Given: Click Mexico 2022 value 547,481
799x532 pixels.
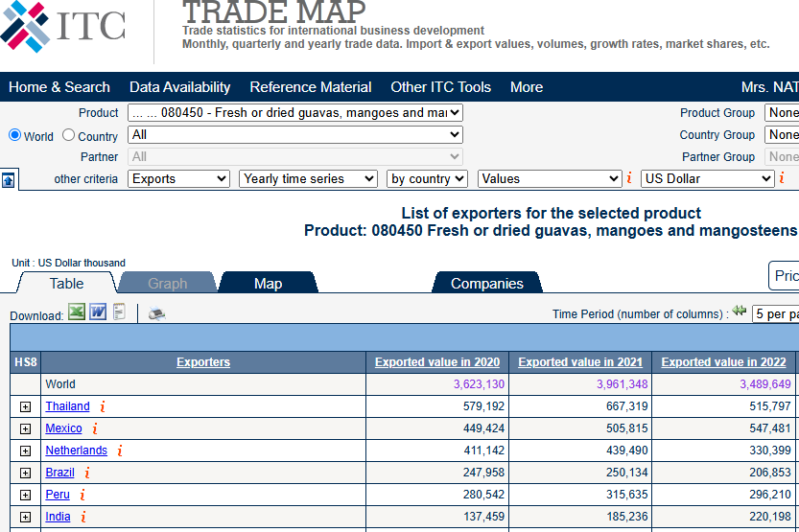Looking at the screenshot, I should pyautogui.click(x=770, y=428).
